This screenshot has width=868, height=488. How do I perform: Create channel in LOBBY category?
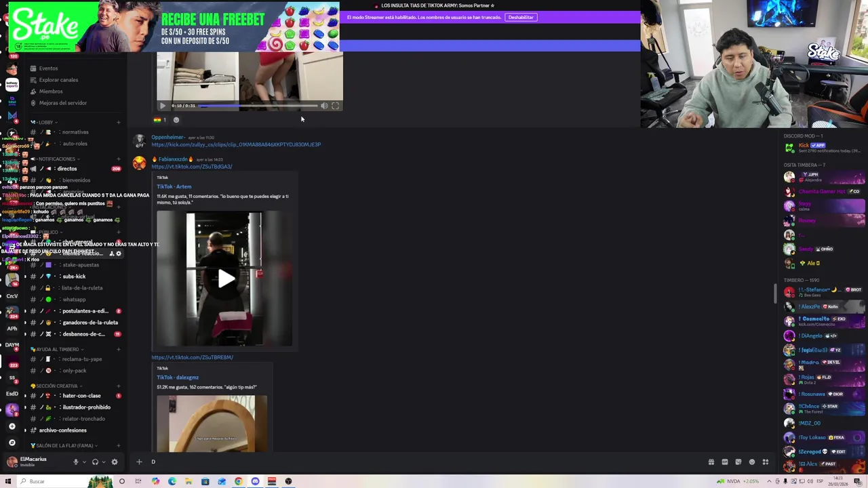click(x=118, y=123)
